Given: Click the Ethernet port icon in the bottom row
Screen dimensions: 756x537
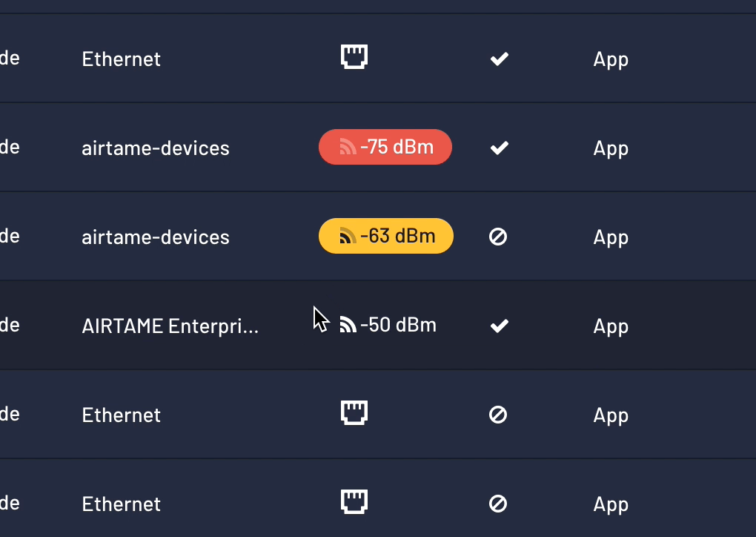Looking at the screenshot, I should point(354,502).
